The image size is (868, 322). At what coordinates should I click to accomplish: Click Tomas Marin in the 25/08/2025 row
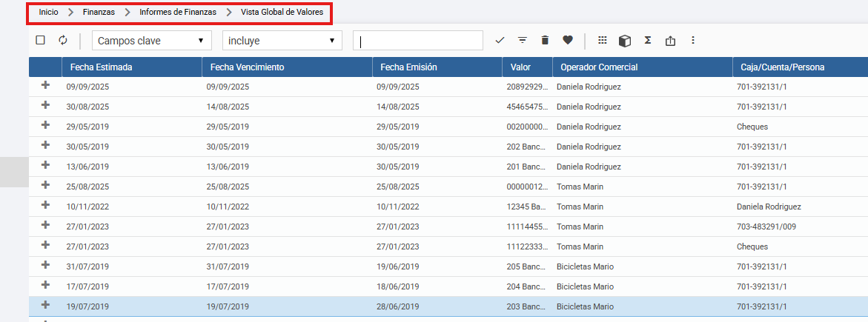[580, 187]
